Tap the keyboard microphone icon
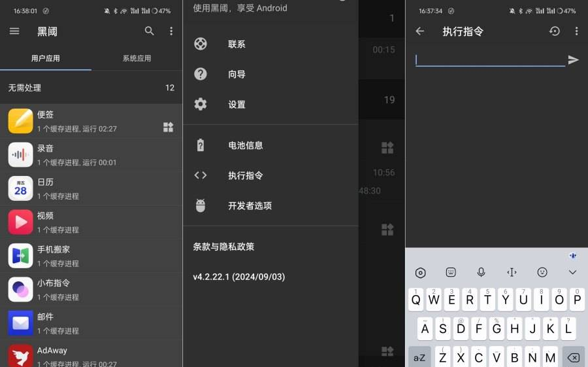This screenshot has height=367, width=588. coord(481,272)
